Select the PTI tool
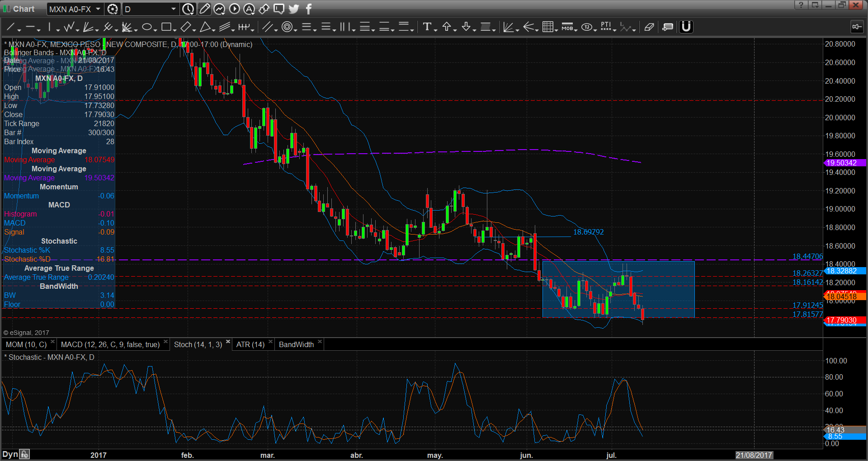The height and width of the screenshot is (461, 868). (x=606, y=27)
